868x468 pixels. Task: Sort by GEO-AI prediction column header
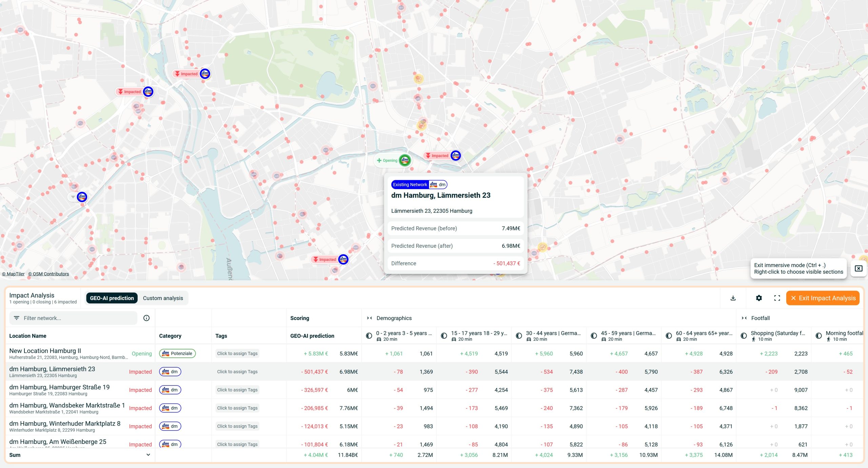tap(312, 336)
